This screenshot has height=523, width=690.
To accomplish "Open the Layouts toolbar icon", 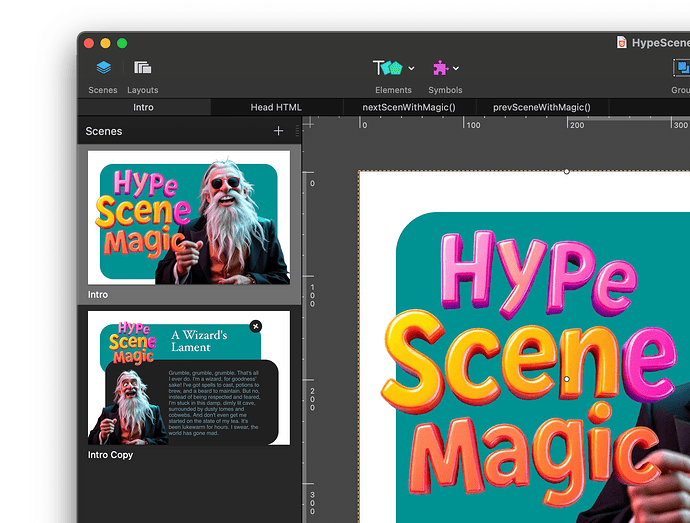I will [143, 68].
